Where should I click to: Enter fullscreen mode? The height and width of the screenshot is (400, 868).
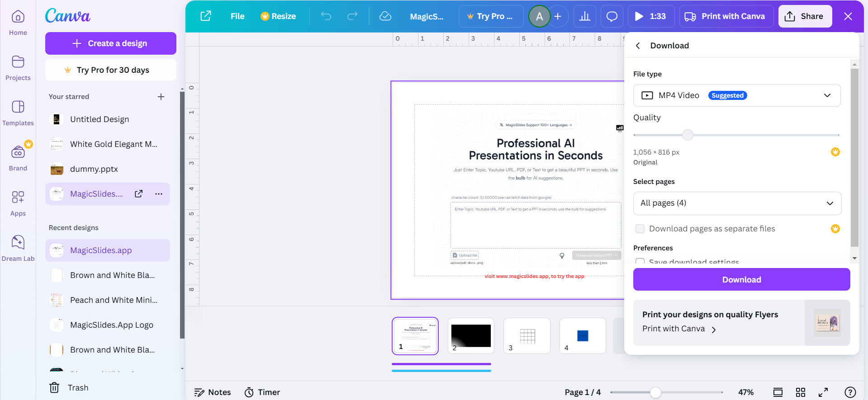tap(823, 392)
